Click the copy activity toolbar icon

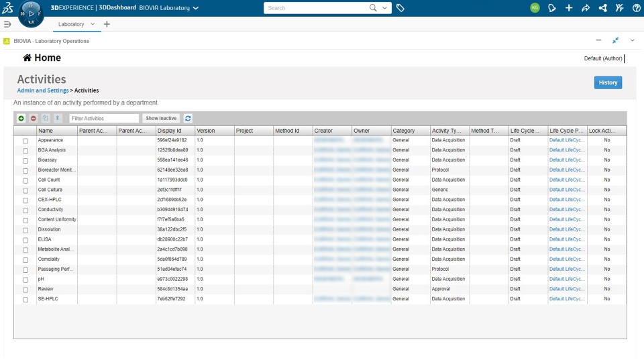(45, 118)
